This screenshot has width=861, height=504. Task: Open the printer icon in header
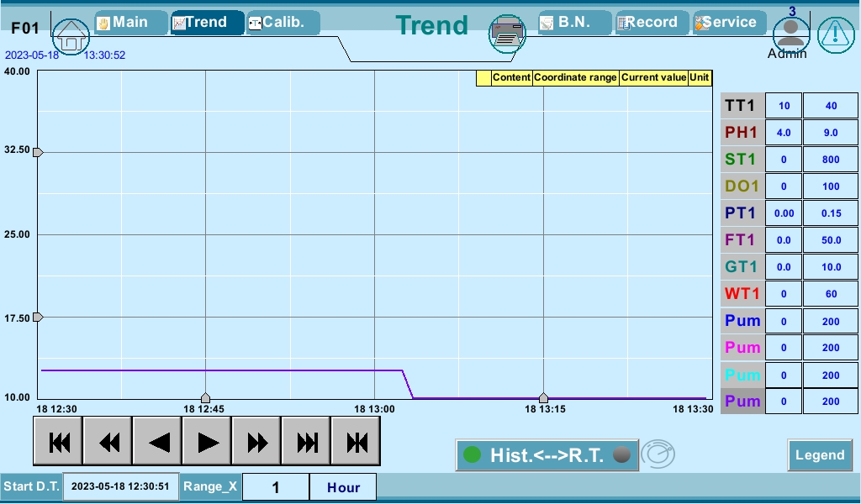pos(507,34)
